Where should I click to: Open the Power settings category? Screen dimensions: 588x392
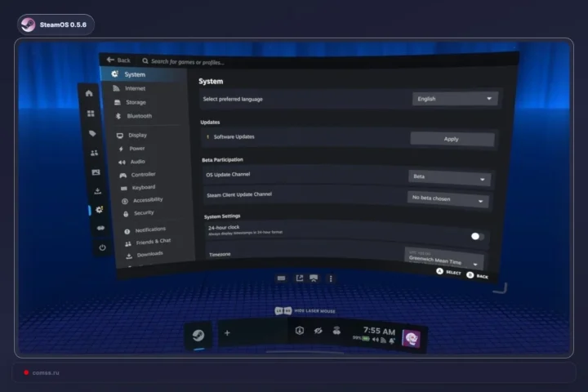pos(137,149)
